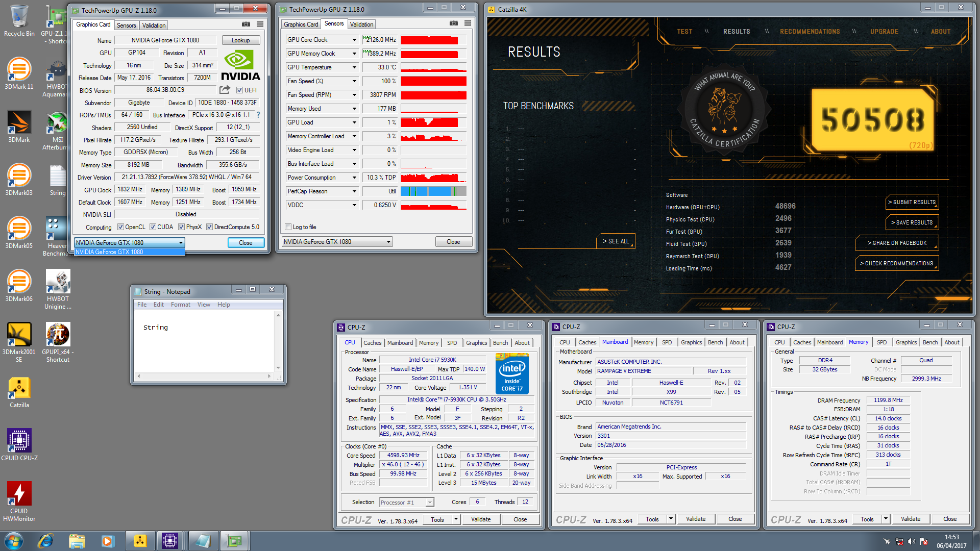Image resolution: width=980 pixels, height=551 pixels.
Task: Click the Notepad horizontal scrollbar
Action: [x=204, y=377]
